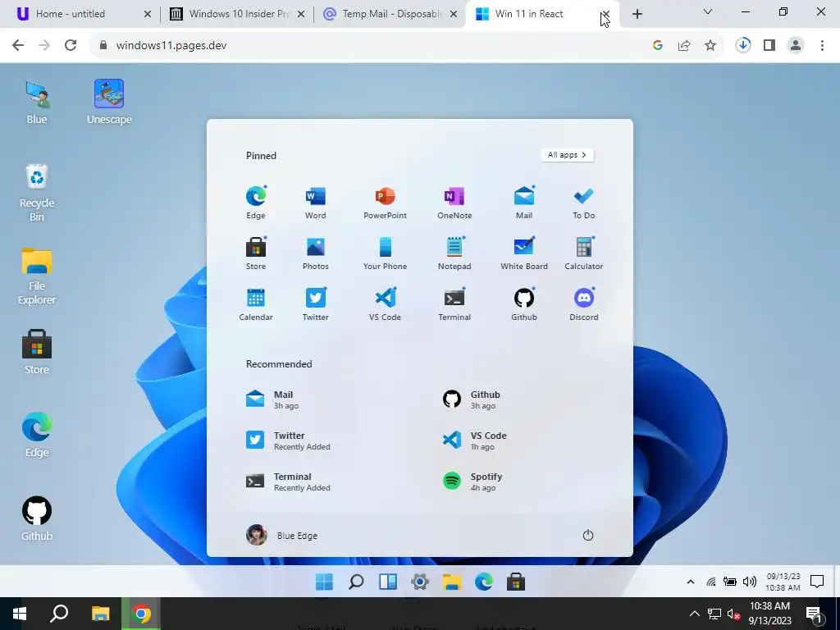
Task: Expand Chrome tab search dropdown
Action: pyautogui.click(x=708, y=11)
